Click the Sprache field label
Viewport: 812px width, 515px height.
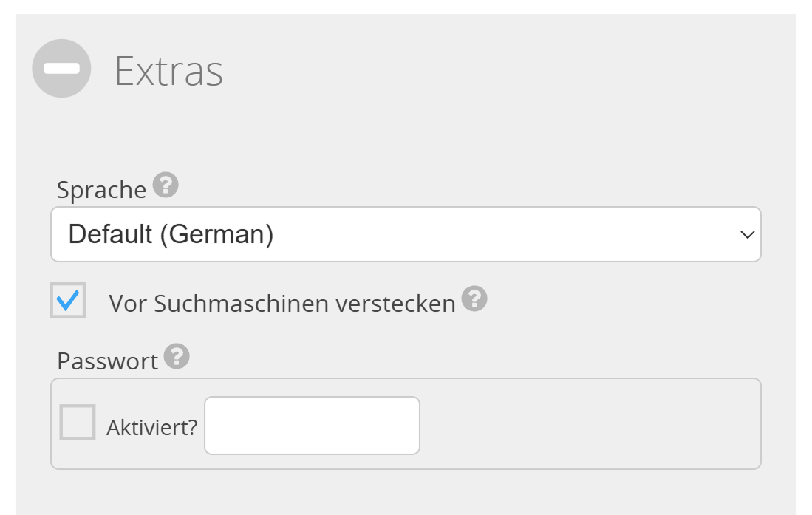point(101,190)
